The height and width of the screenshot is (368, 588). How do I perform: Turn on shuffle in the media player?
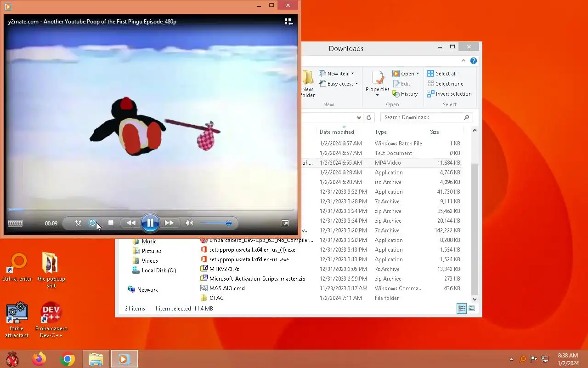point(79,223)
